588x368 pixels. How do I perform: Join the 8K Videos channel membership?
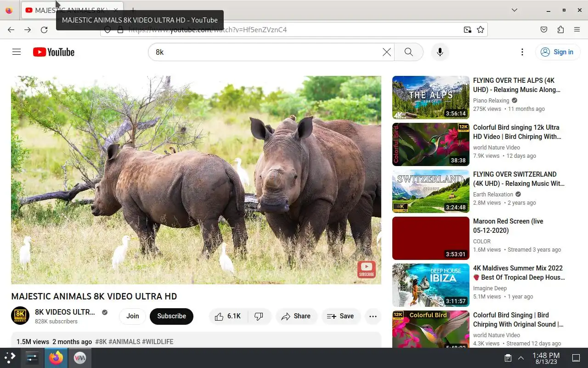133,316
